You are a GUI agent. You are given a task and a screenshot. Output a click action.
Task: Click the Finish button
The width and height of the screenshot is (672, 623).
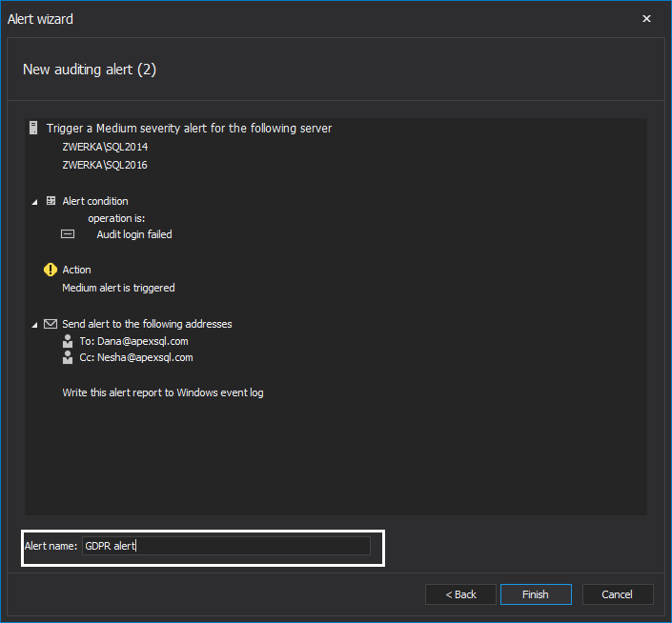coord(536,594)
